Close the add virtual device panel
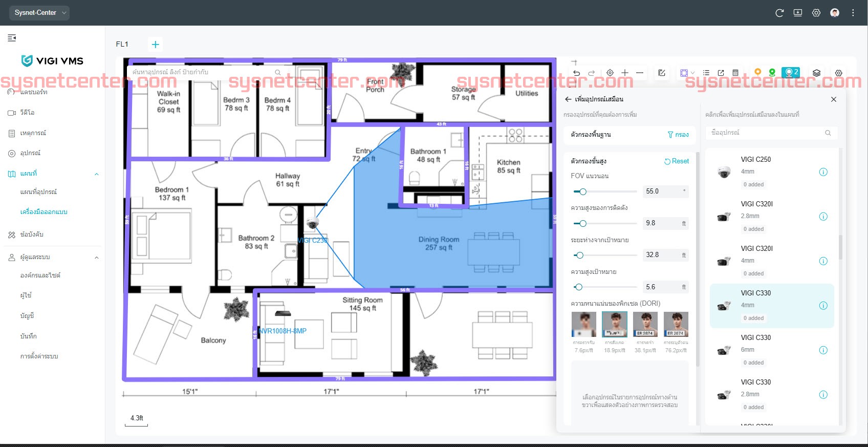 (x=834, y=99)
